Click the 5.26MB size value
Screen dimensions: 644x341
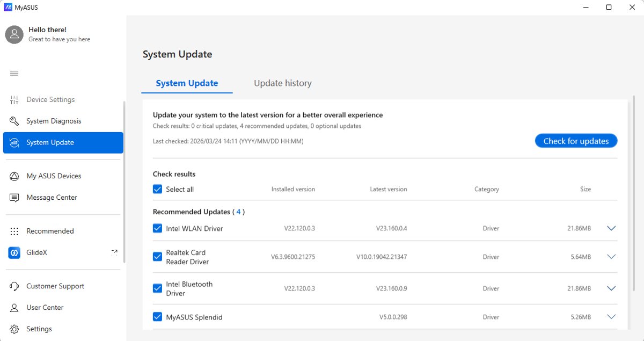581,317
